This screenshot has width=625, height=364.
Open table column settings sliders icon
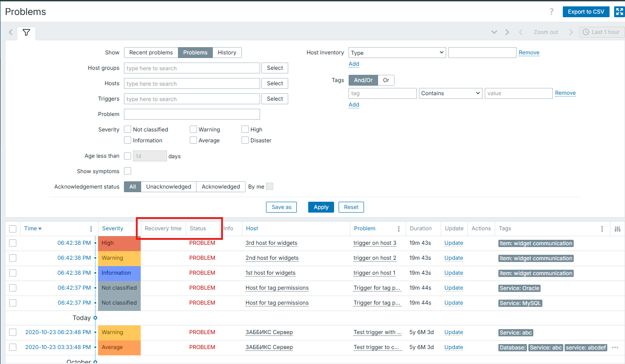point(617,229)
